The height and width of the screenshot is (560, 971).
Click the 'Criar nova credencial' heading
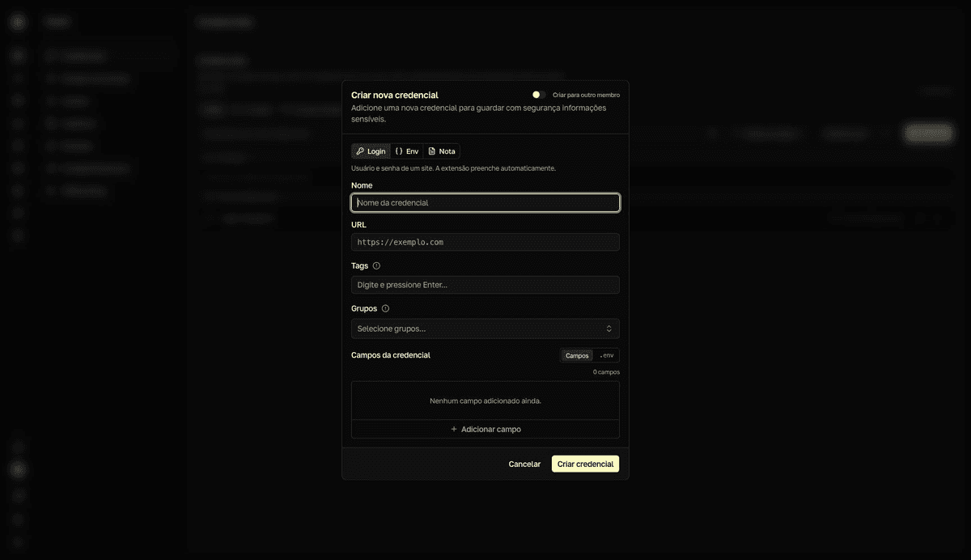(x=395, y=95)
